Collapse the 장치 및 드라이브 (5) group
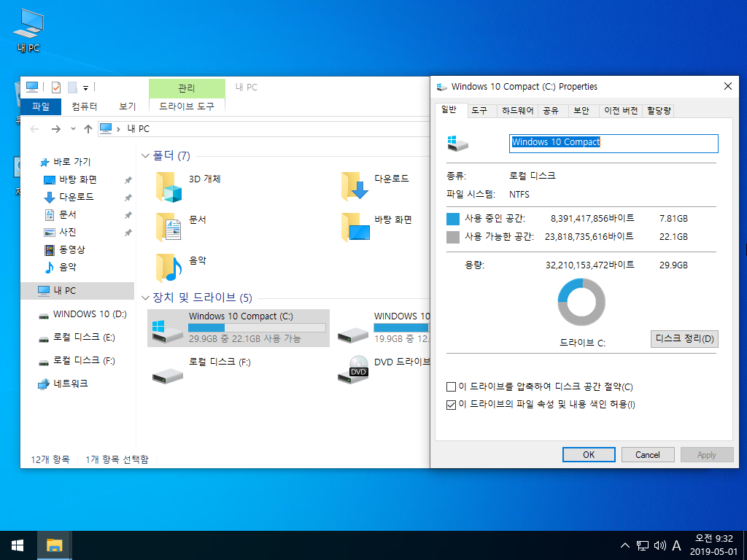This screenshot has width=747, height=560. tap(145, 298)
